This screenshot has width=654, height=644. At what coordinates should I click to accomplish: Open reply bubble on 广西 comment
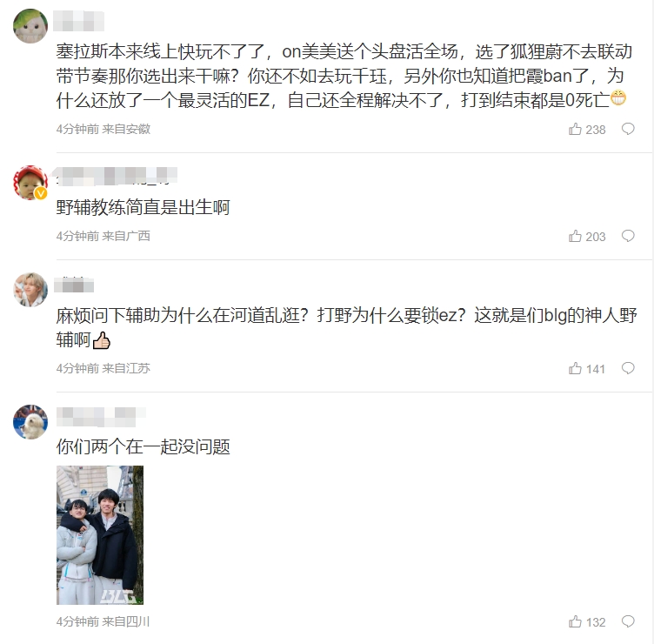tap(628, 236)
